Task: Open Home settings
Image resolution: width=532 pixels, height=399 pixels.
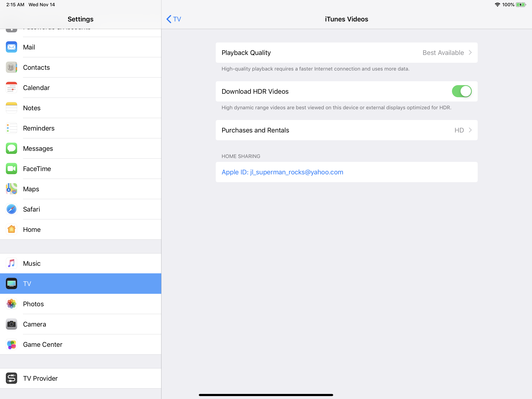Action: (81, 229)
